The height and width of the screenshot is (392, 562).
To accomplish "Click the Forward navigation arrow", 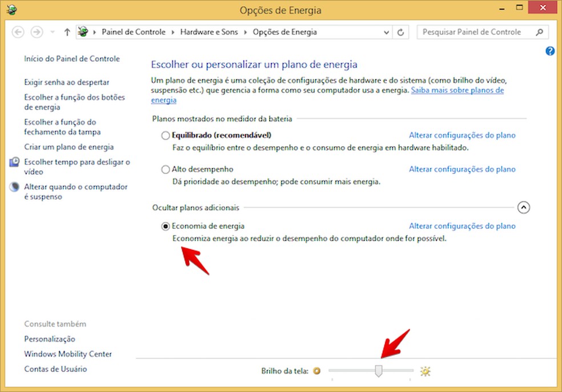I will [37, 32].
